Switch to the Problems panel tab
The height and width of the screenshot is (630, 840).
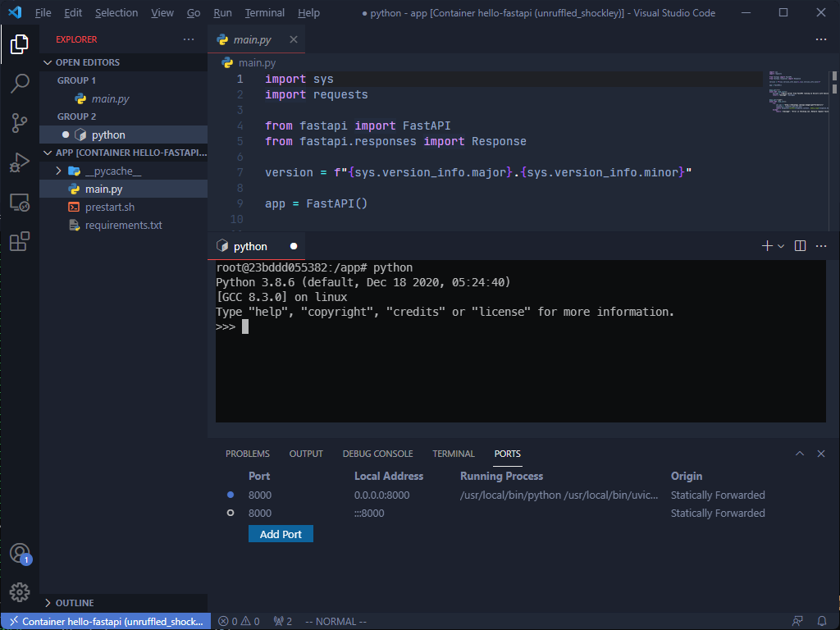coord(248,454)
